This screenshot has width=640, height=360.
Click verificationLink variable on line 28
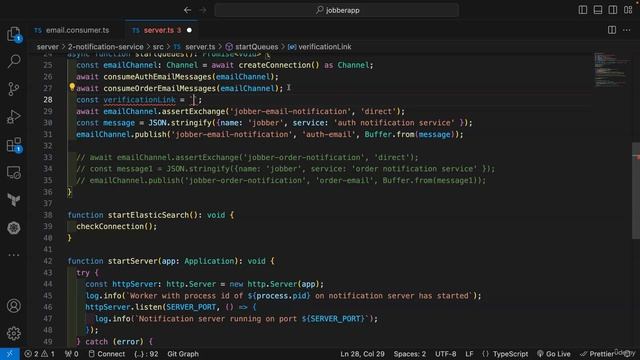click(x=139, y=100)
